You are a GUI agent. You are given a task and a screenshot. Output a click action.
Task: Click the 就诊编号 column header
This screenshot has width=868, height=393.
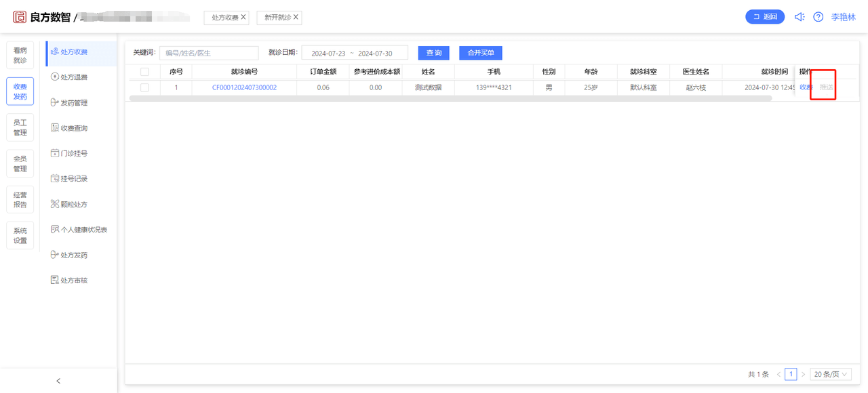244,71
